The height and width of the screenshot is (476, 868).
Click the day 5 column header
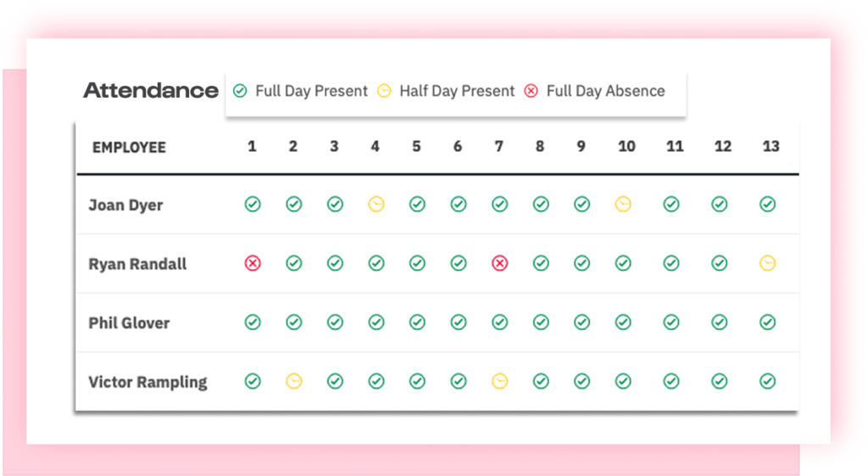[416, 146]
